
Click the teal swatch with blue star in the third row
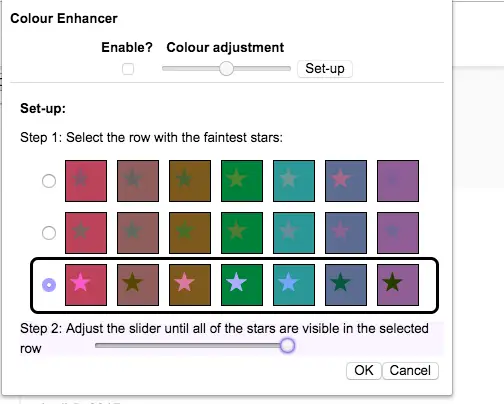pyautogui.click(x=294, y=285)
